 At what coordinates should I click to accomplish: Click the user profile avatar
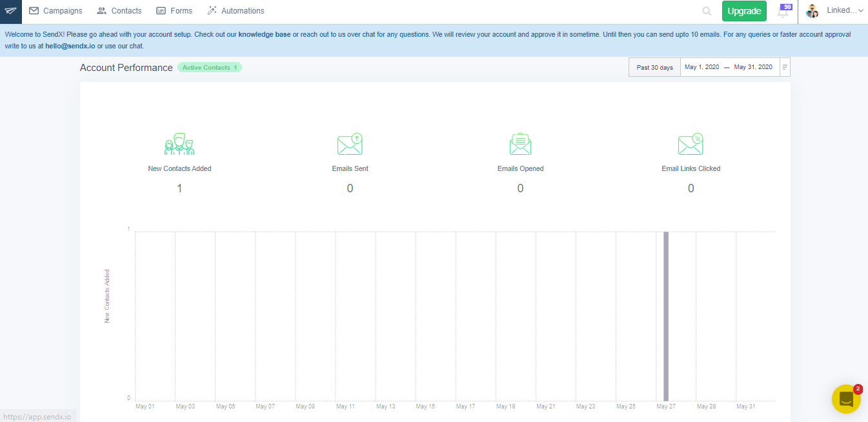tap(812, 11)
